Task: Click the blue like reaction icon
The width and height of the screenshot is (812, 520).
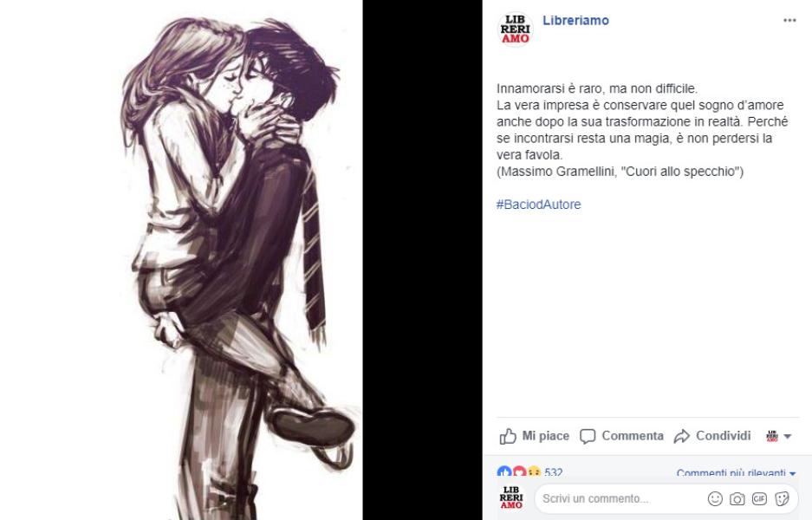Action: tap(503, 471)
